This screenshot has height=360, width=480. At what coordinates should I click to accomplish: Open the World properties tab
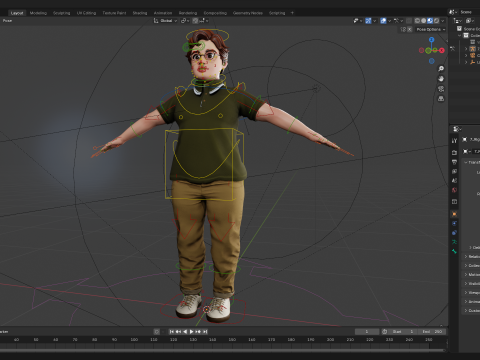pyautogui.click(x=454, y=190)
